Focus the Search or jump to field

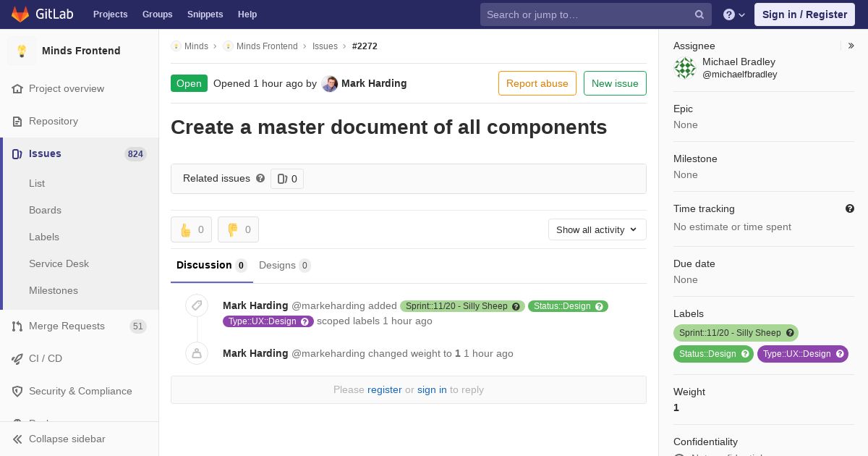pyautogui.click(x=596, y=14)
